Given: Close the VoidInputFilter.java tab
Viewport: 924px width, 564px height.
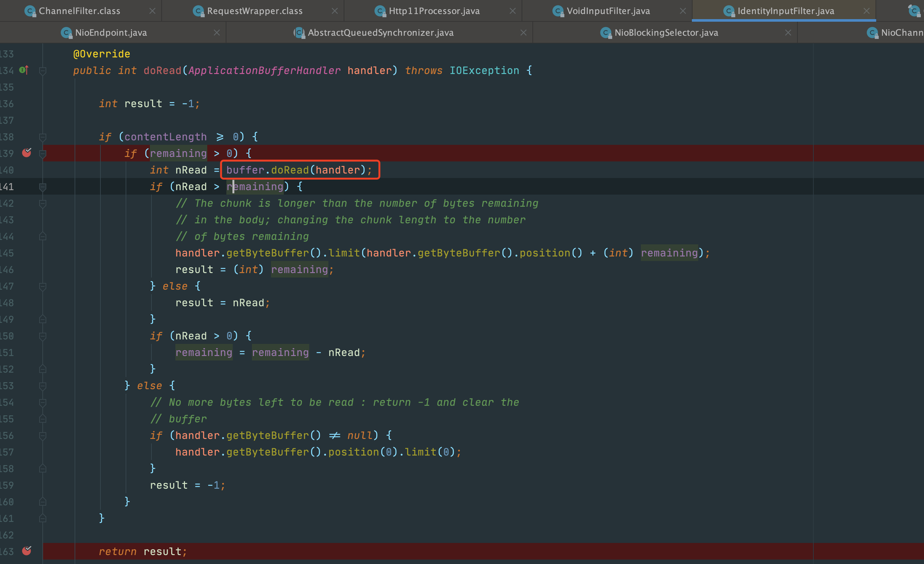Looking at the screenshot, I should coord(683,11).
